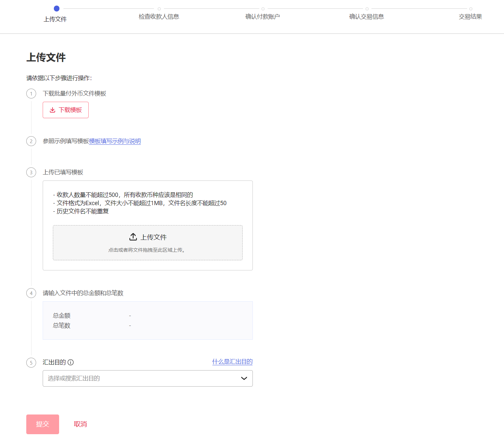The height and width of the screenshot is (446, 504).
Task: Click the step 5 circle numbered icon
Action: (x=31, y=363)
